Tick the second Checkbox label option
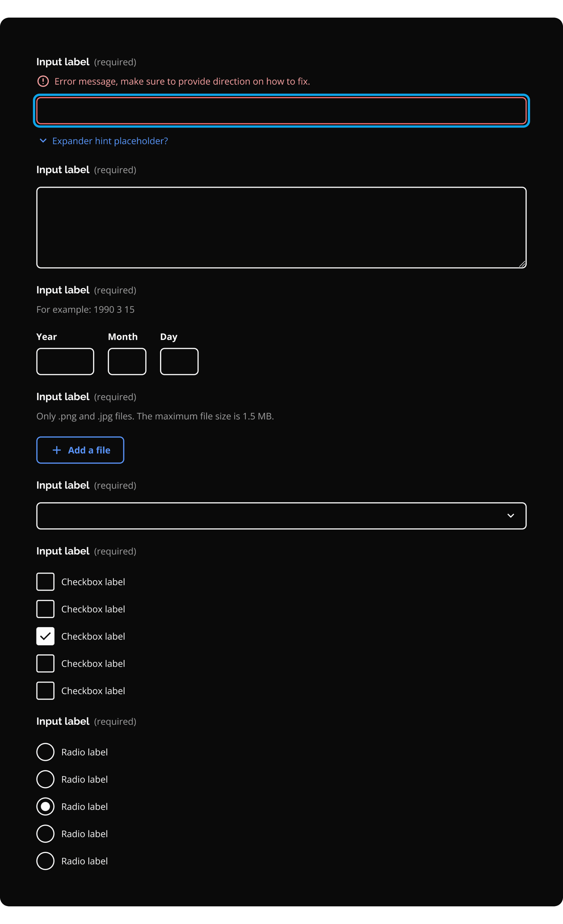 click(45, 609)
